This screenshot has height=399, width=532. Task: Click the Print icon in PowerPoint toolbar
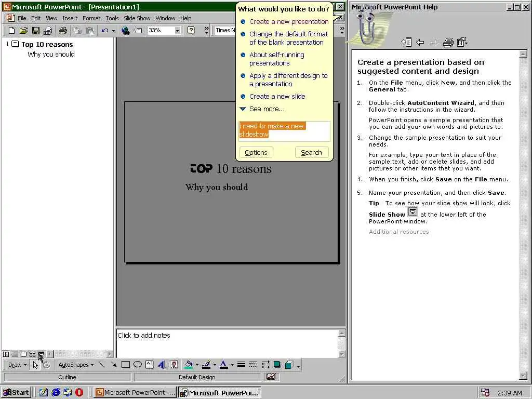coord(63,31)
